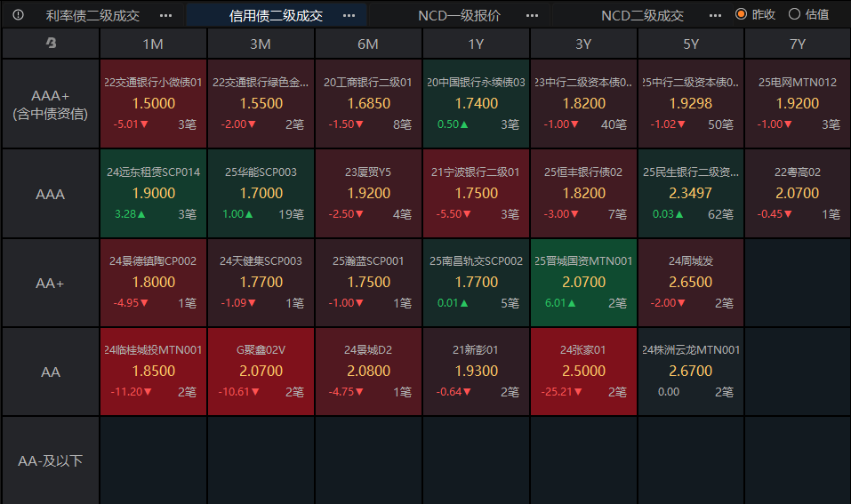Open the 22交通银行小微债01 cell
The image size is (851, 504).
click(153, 104)
